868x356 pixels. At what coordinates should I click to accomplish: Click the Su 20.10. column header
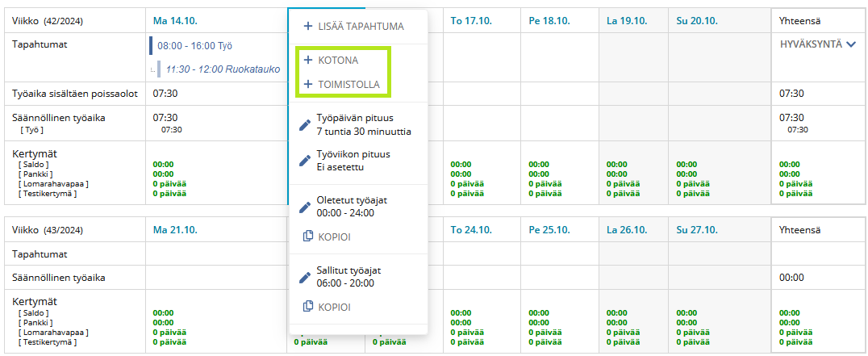[x=697, y=20]
